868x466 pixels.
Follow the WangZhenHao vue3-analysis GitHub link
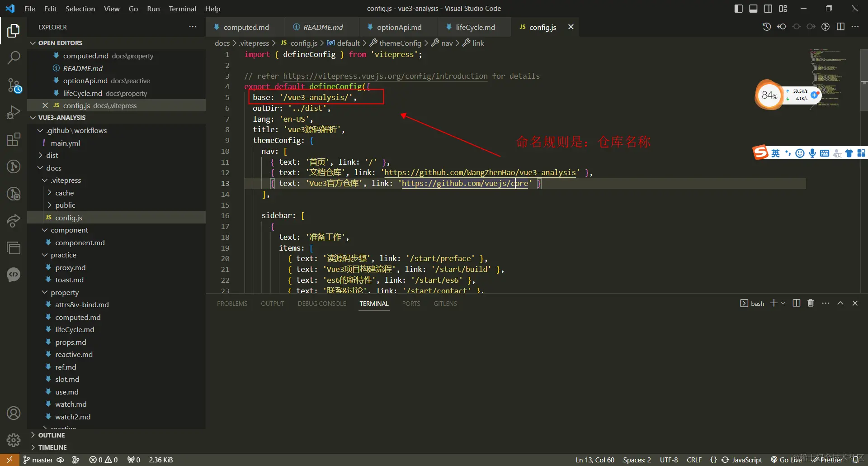tap(480, 172)
